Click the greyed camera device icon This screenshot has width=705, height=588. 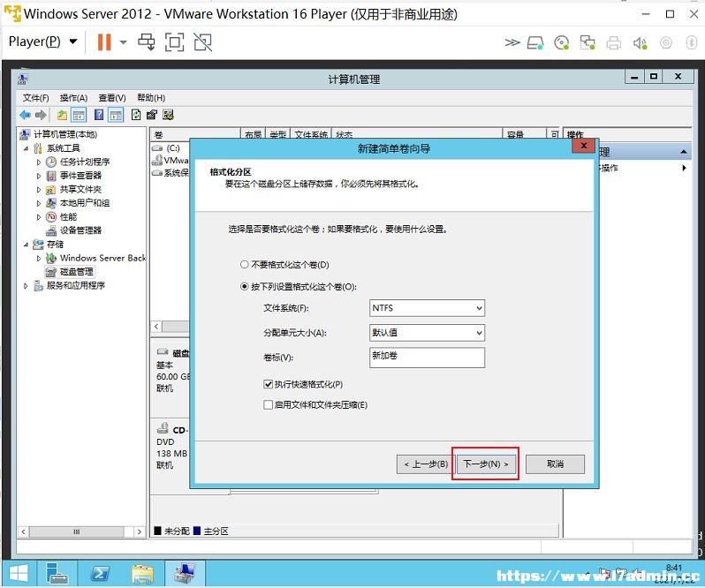(665, 42)
